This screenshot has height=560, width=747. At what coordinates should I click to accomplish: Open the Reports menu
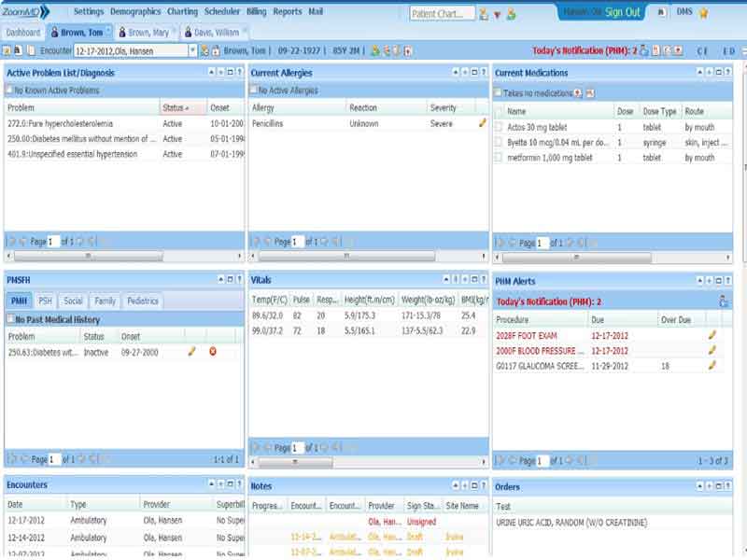288,11
